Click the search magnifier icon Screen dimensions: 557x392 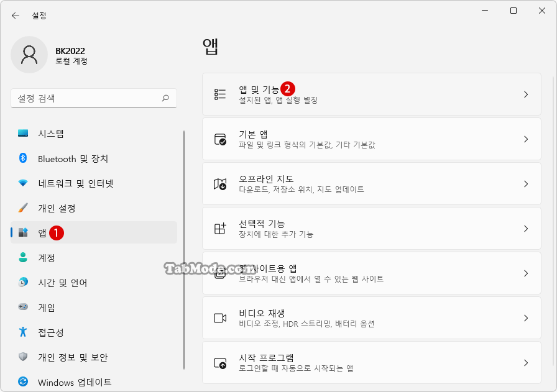coord(165,98)
